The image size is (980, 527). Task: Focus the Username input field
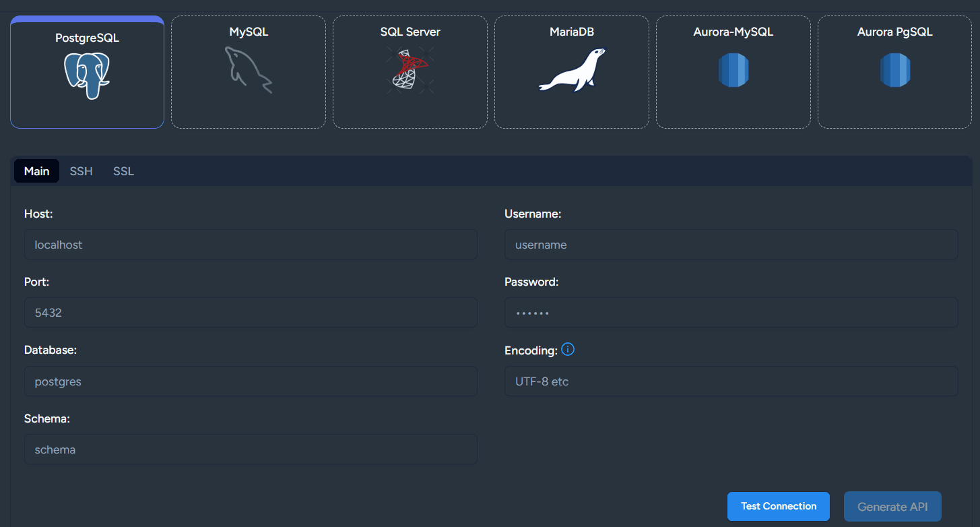[x=731, y=245]
